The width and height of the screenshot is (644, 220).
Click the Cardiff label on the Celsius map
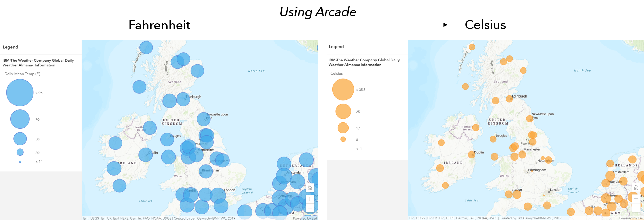pyautogui.click(x=517, y=190)
